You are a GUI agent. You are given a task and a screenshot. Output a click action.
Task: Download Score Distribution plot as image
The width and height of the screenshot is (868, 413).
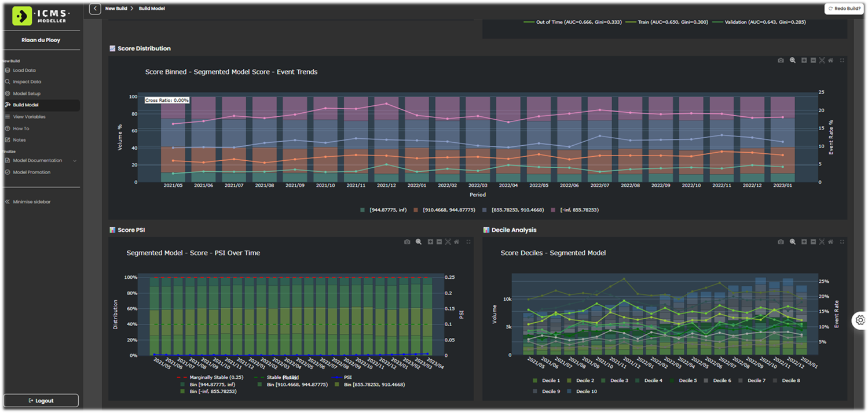pyautogui.click(x=781, y=61)
